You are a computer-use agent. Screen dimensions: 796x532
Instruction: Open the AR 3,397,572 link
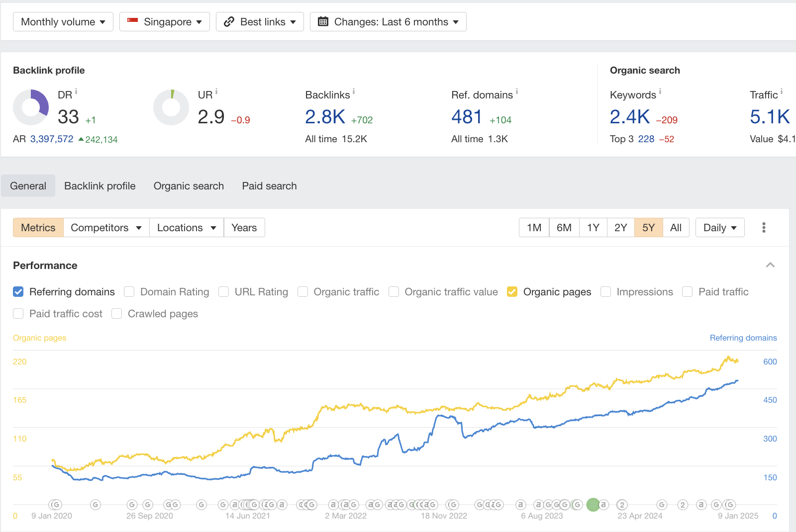tap(52, 139)
